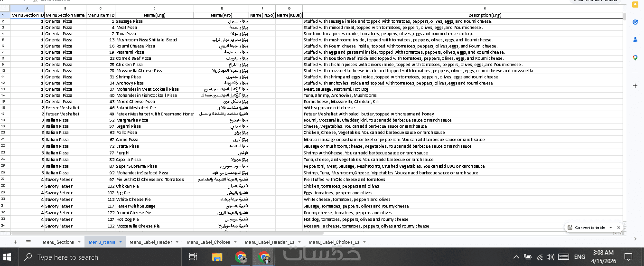Select row 10 header number
The width and height of the screenshot is (644, 266).
5,71
